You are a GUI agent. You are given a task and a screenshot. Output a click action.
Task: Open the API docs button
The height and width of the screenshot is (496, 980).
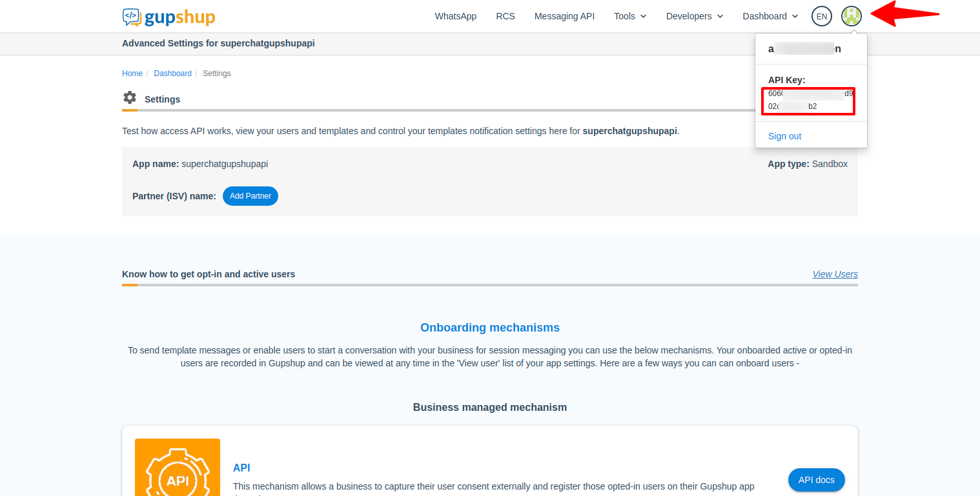pos(816,480)
